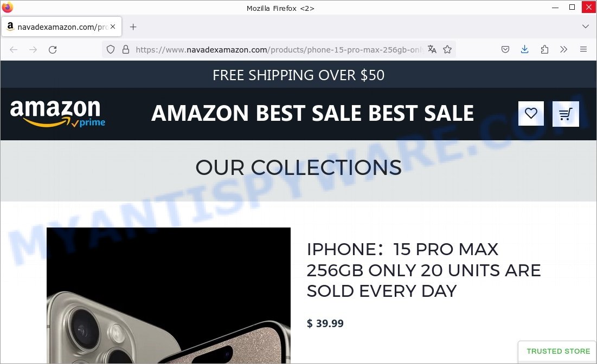Click the browser back arrow
Viewport: 597px width, 364px height.
pos(14,49)
